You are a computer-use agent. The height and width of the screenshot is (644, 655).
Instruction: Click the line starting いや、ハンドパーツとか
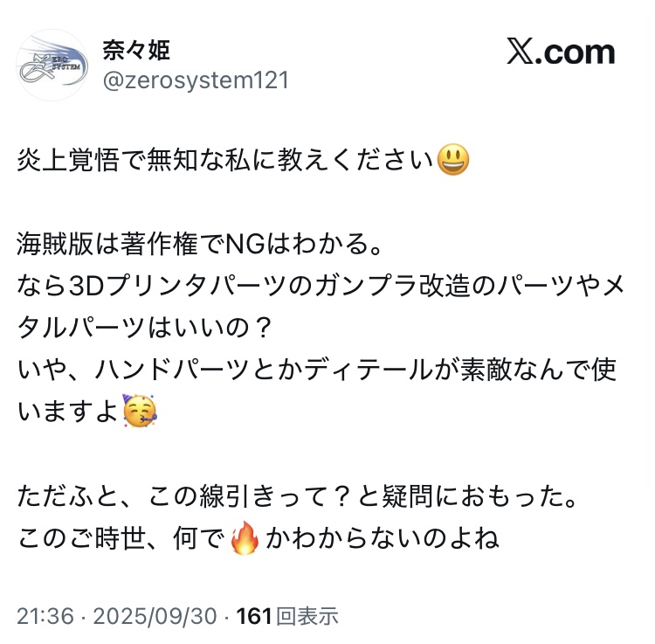pyautogui.click(x=317, y=370)
